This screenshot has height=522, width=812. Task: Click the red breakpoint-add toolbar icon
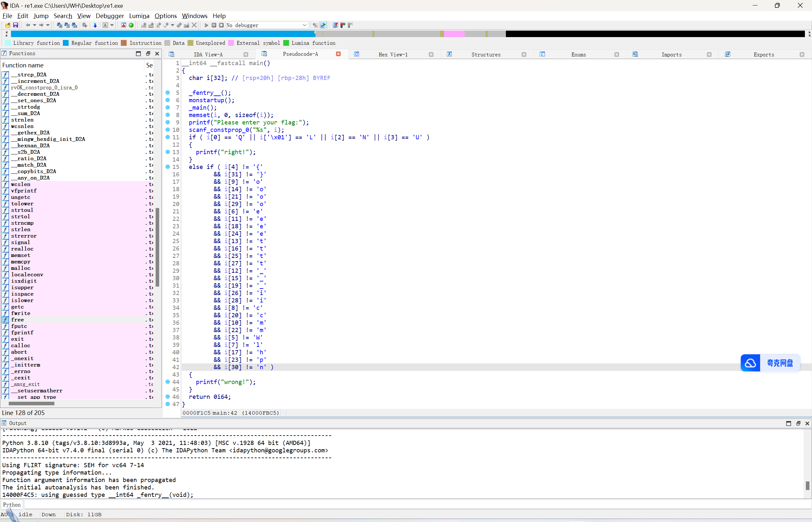coord(343,25)
